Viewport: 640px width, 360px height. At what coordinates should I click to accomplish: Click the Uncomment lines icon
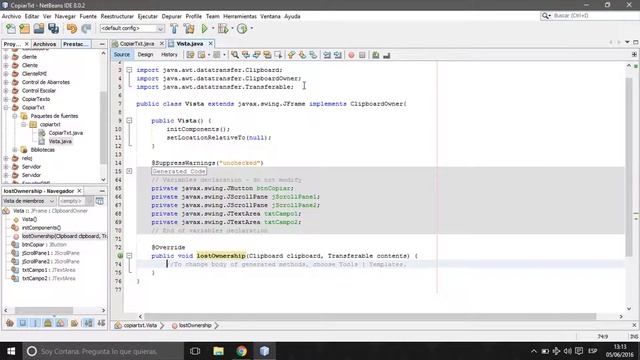387,55
